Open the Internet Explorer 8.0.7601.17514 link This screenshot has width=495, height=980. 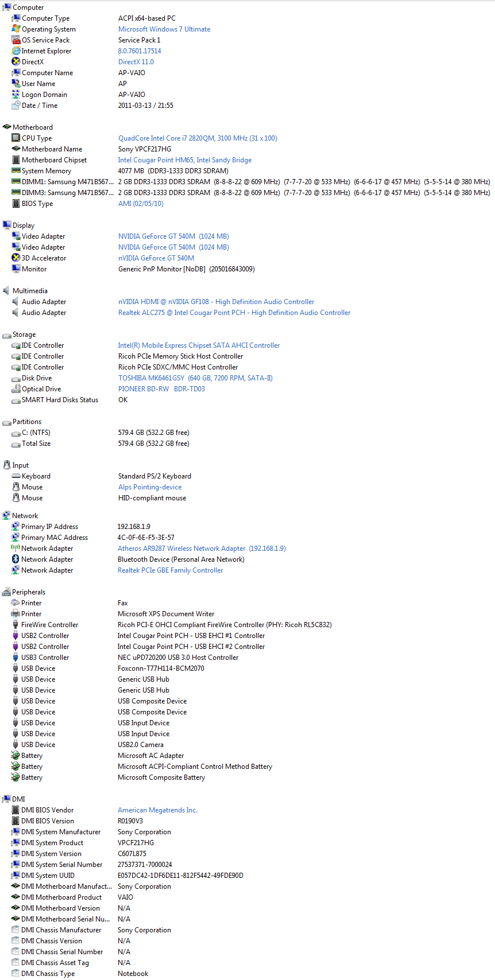[x=140, y=51]
